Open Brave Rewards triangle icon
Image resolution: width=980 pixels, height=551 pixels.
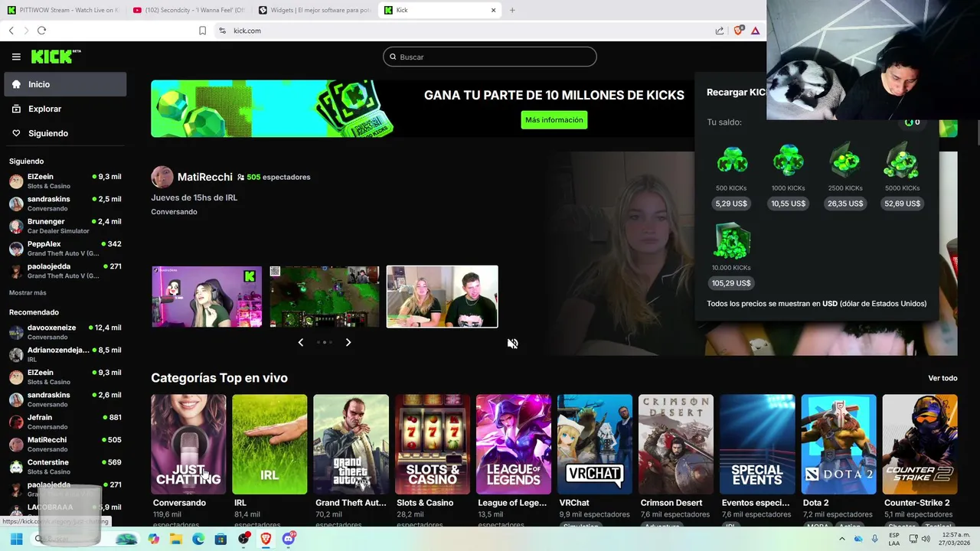tap(755, 31)
